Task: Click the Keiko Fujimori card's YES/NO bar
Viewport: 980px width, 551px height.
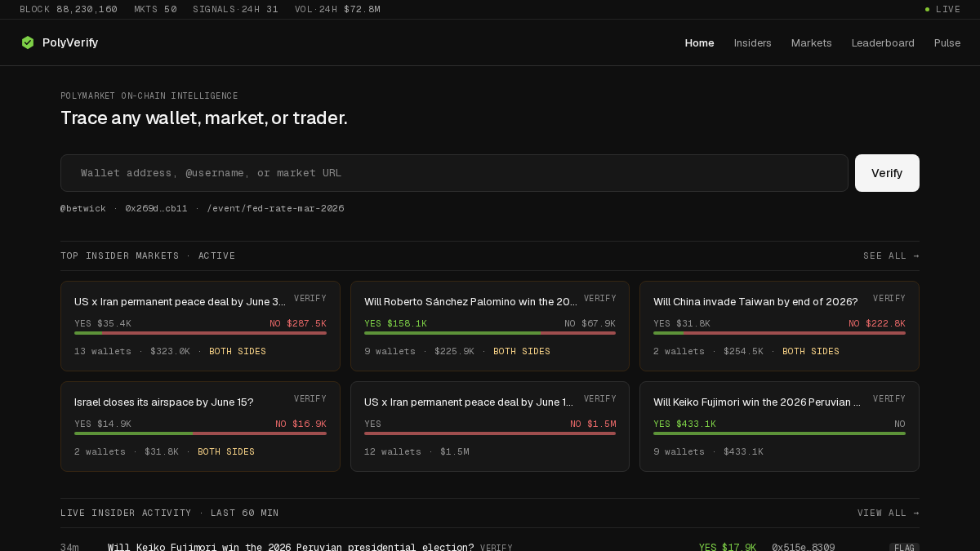Action: [779, 433]
